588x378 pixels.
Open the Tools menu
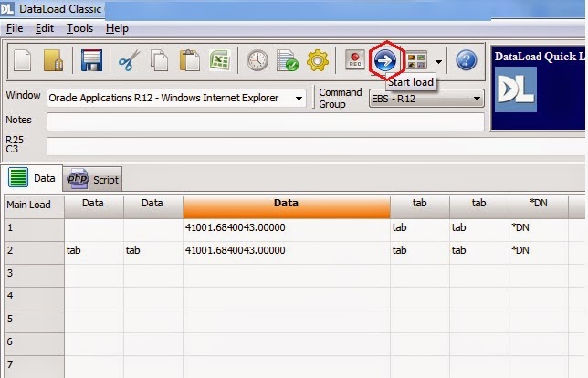point(79,28)
